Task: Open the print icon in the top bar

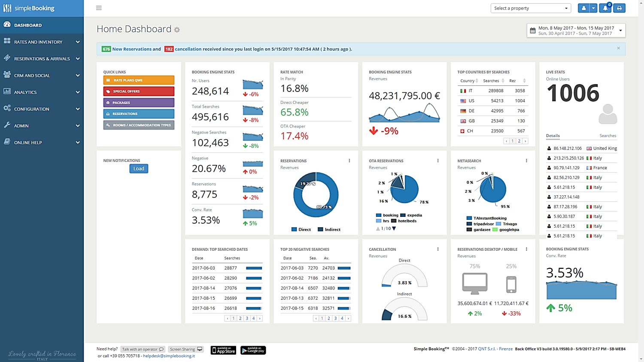Action: pyautogui.click(x=619, y=8)
